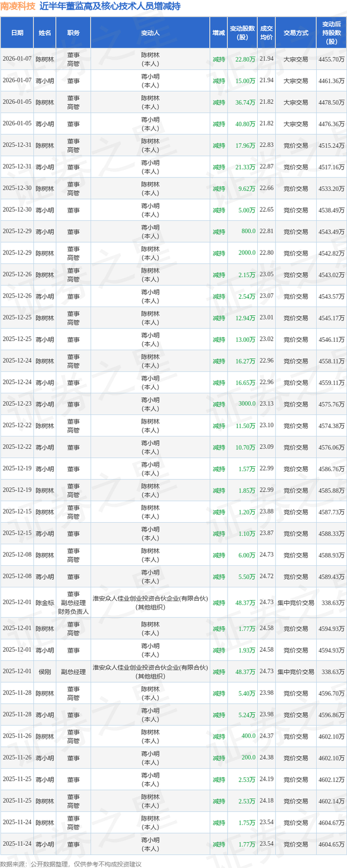Click the 36.74万 share change value
The height and width of the screenshot is (868, 347).
coord(245,102)
